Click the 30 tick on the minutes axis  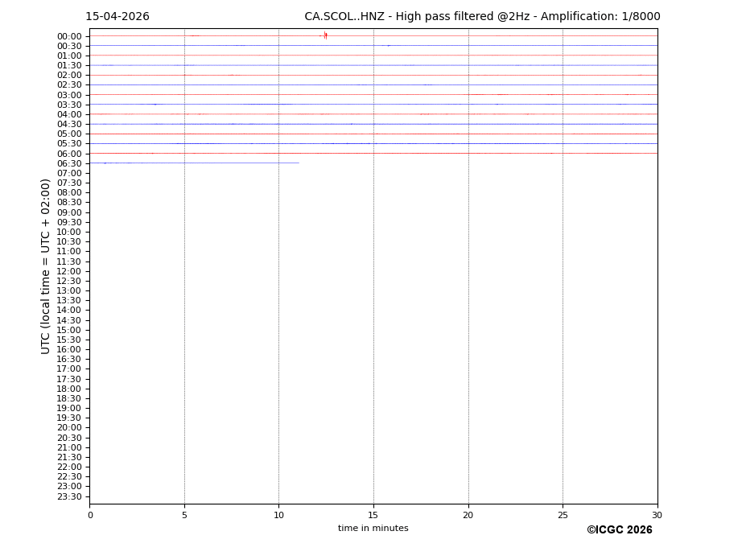pos(657,515)
